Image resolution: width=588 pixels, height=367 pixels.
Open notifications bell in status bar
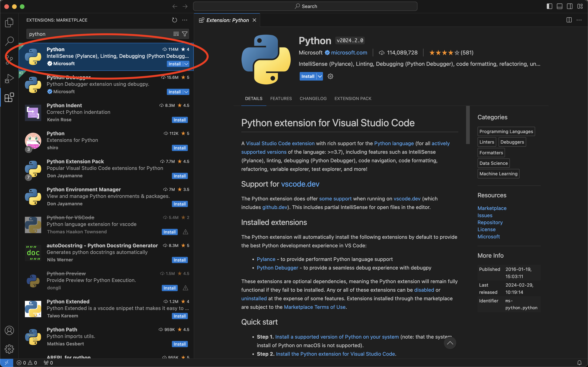click(579, 363)
